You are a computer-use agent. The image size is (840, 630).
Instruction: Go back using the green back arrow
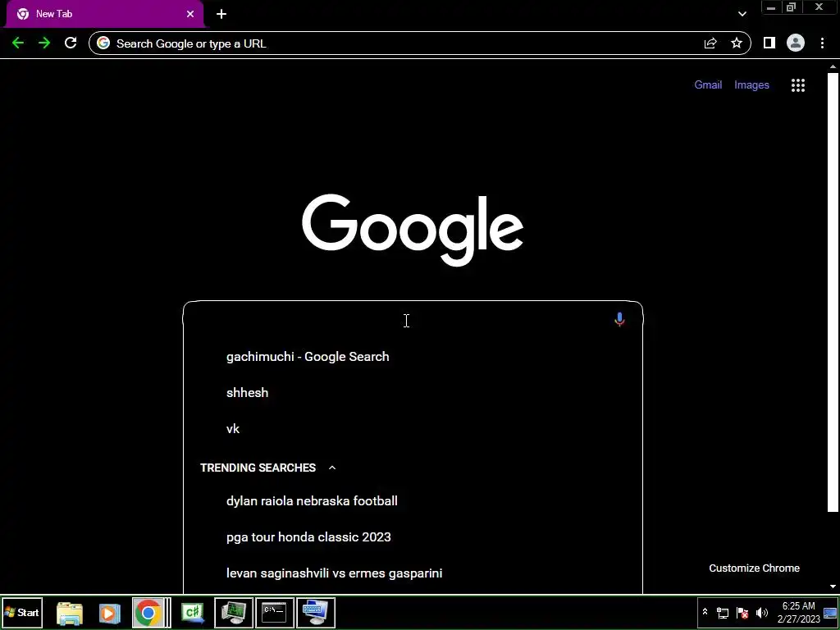18,43
